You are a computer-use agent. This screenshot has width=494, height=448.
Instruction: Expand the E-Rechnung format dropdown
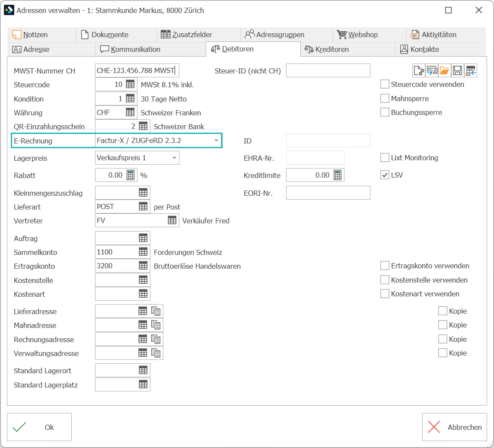click(216, 140)
